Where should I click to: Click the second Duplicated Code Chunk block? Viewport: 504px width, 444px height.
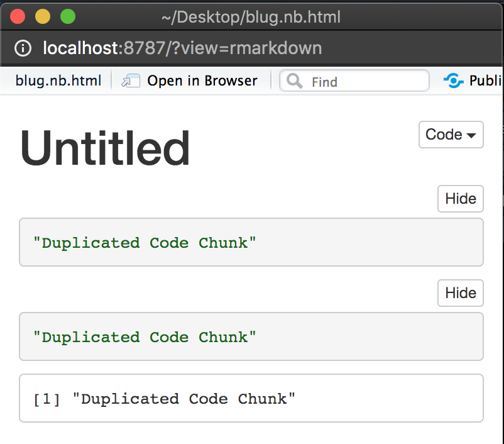pyautogui.click(x=251, y=336)
